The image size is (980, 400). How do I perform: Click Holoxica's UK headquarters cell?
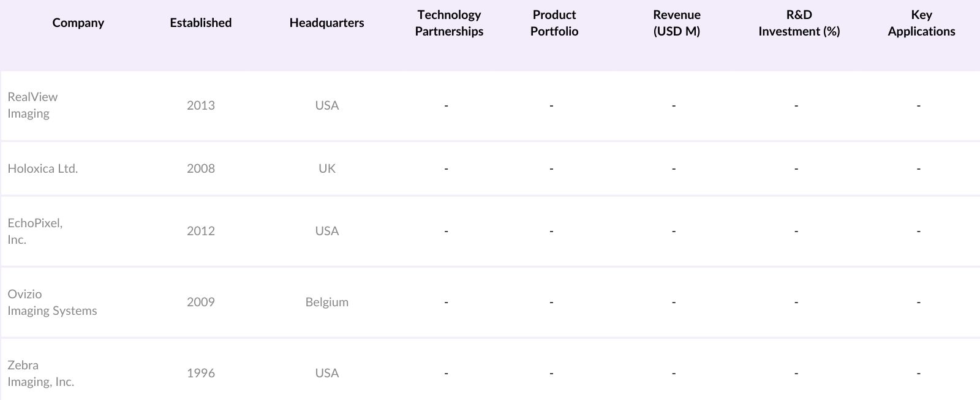point(326,168)
